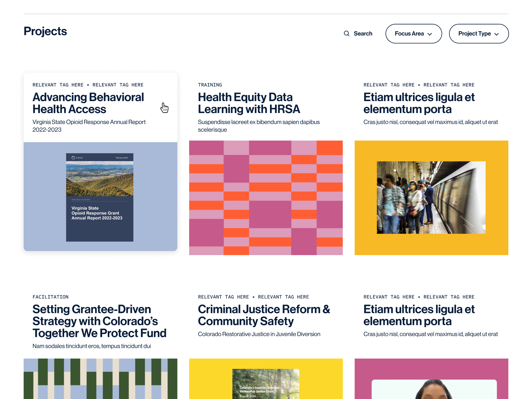
Task: Open the Search text link
Action: click(x=363, y=34)
